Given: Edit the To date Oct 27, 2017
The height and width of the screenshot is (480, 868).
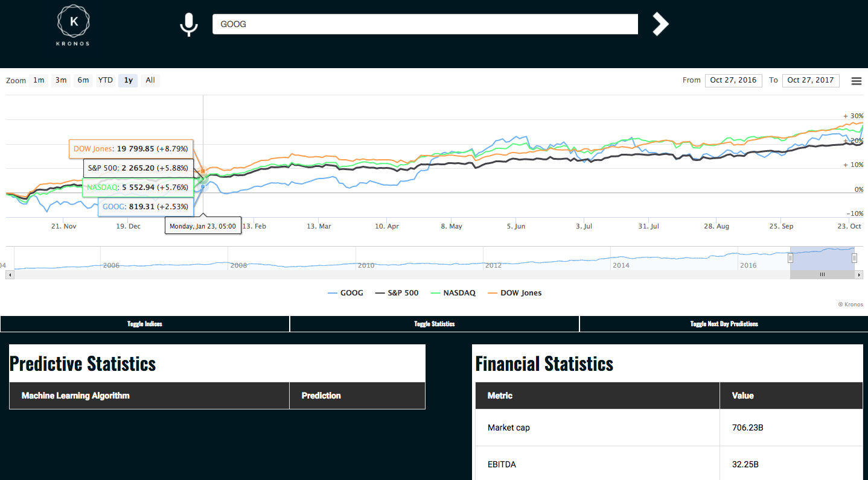Looking at the screenshot, I should tap(811, 80).
